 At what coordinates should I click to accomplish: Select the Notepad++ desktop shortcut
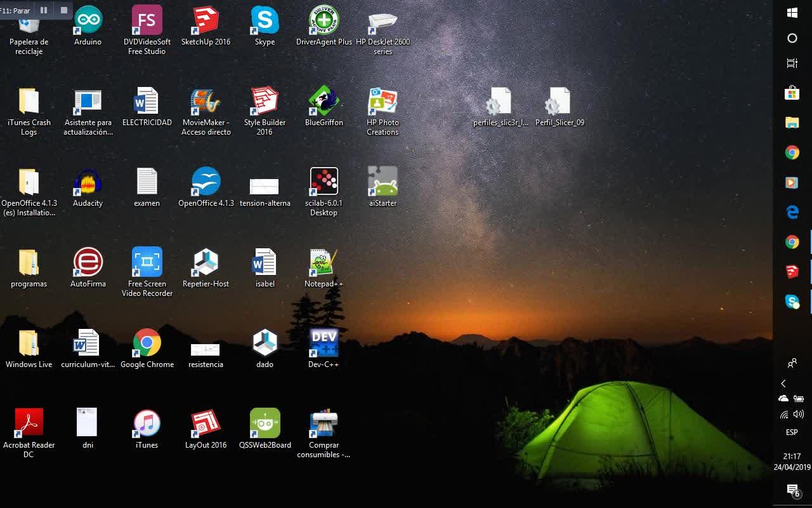(324, 268)
